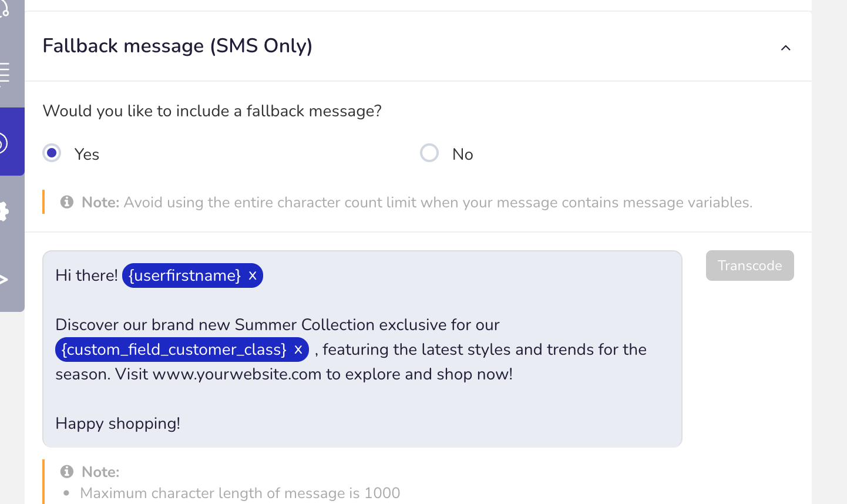Screen dimensions: 847x504
Task: Click the www.yourwebsite.com text in message
Action: click(237, 374)
